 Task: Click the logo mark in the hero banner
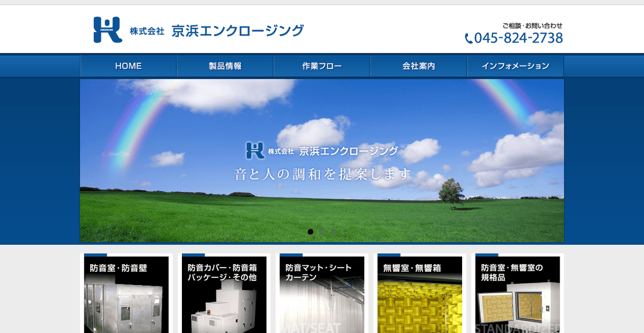tap(255, 150)
